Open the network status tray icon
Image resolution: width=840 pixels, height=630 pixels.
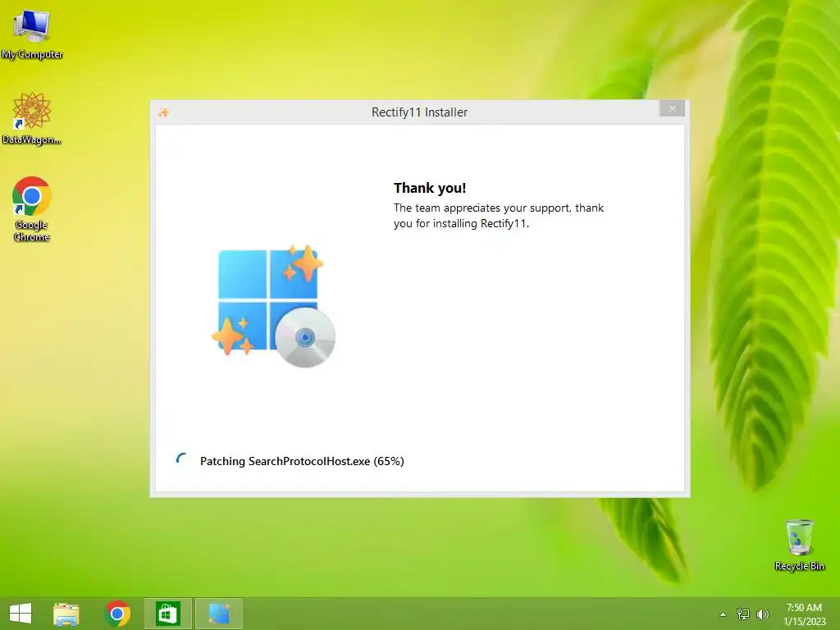click(743, 614)
